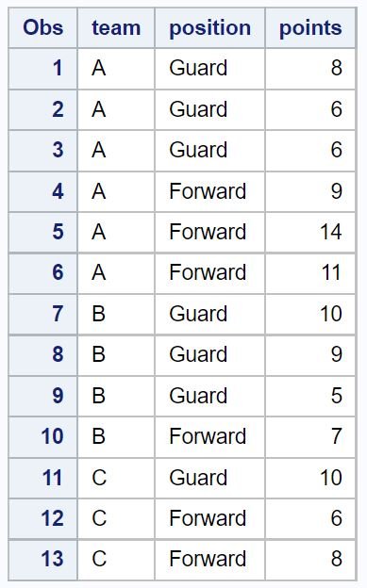The height and width of the screenshot is (588, 367).
Task: Click points value 8 in row 1
Action: click(310, 69)
